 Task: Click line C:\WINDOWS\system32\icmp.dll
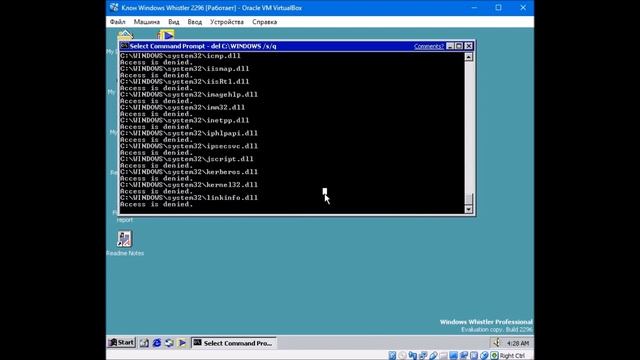click(180, 56)
